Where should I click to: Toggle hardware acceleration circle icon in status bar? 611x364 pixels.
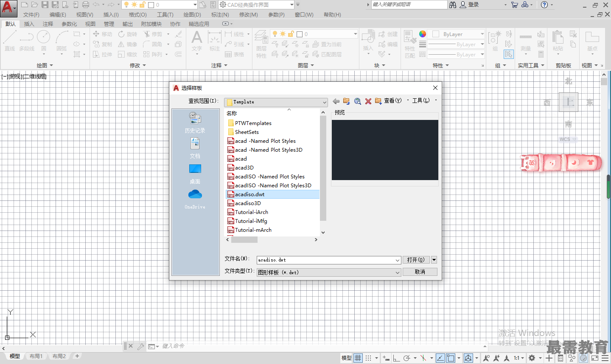point(584,358)
